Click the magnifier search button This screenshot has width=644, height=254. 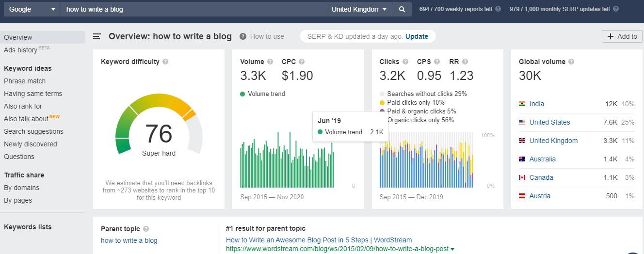click(402, 9)
